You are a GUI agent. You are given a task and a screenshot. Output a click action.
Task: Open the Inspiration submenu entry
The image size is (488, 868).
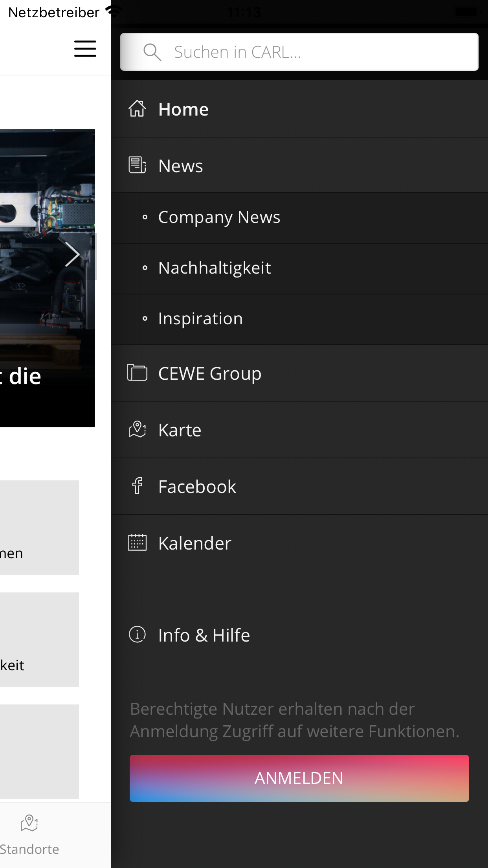coord(200,319)
